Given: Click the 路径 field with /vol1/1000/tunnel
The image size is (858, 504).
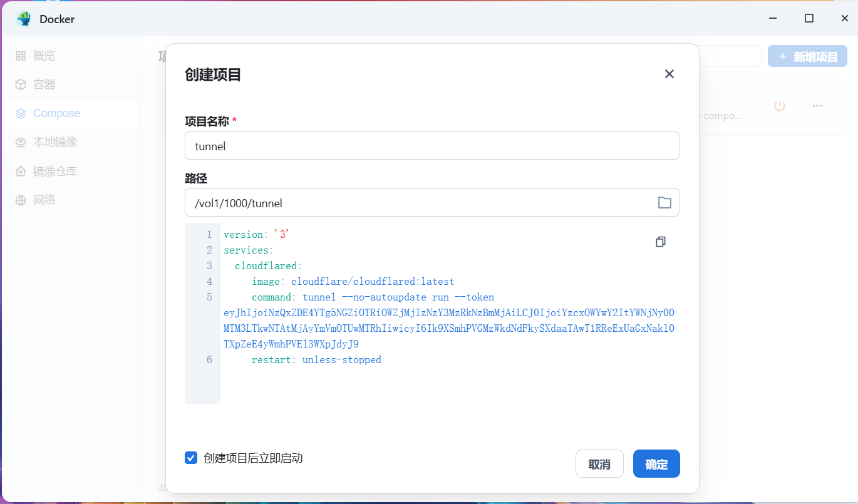Looking at the screenshot, I should point(432,203).
